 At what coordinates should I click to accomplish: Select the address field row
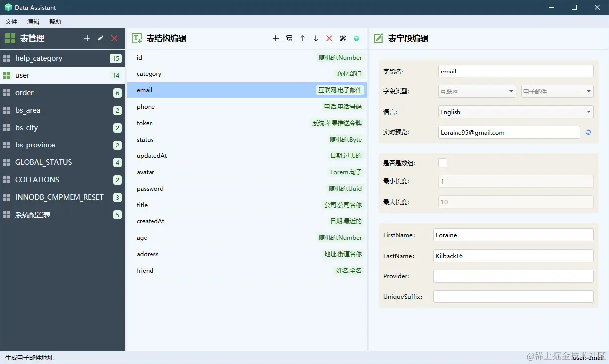click(x=246, y=254)
